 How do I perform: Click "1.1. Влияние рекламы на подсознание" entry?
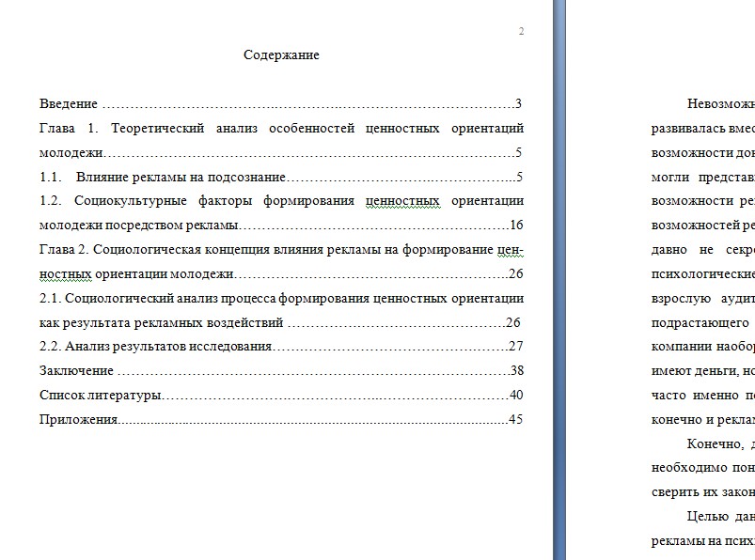[x=281, y=177]
